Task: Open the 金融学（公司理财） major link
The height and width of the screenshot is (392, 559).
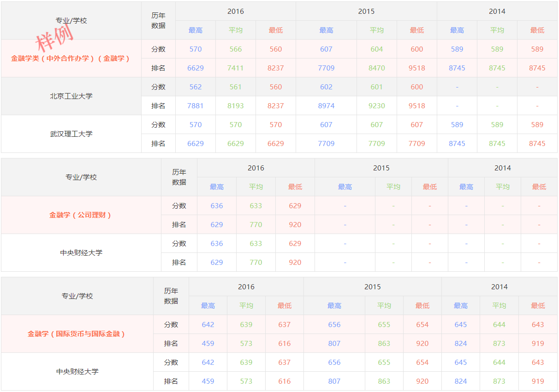Action: (x=81, y=215)
